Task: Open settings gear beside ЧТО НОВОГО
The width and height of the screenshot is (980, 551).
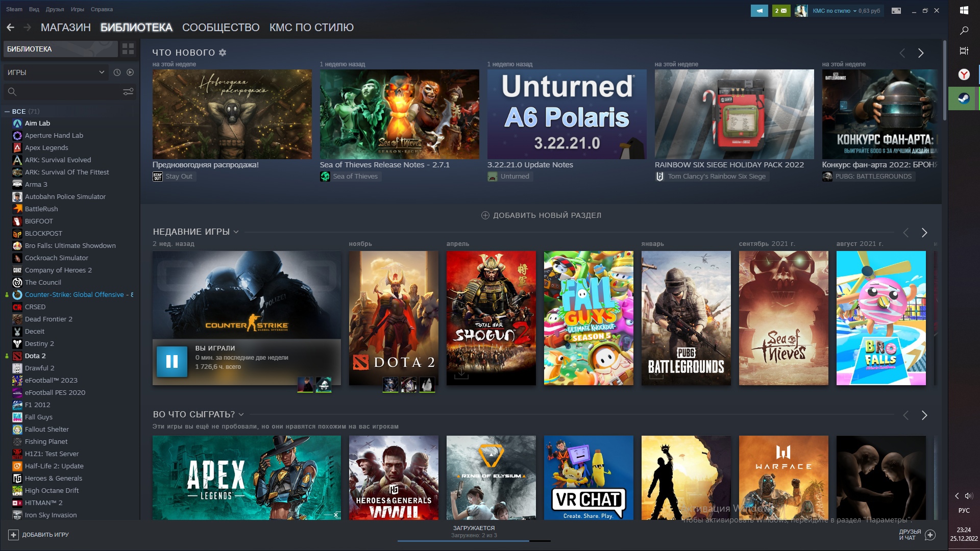Action: tap(223, 53)
